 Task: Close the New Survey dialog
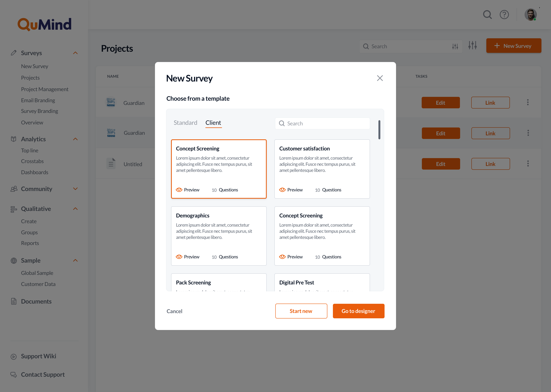tap(380, 78)
